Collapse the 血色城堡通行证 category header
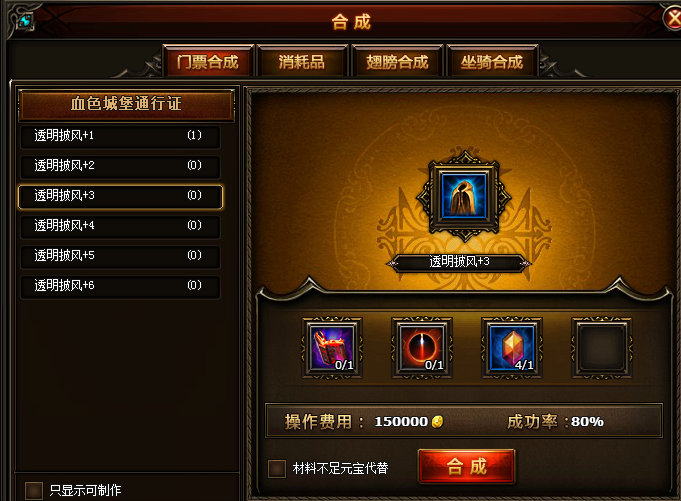The image size is (681, 501). pyautogui.click(x=126, y=105)
